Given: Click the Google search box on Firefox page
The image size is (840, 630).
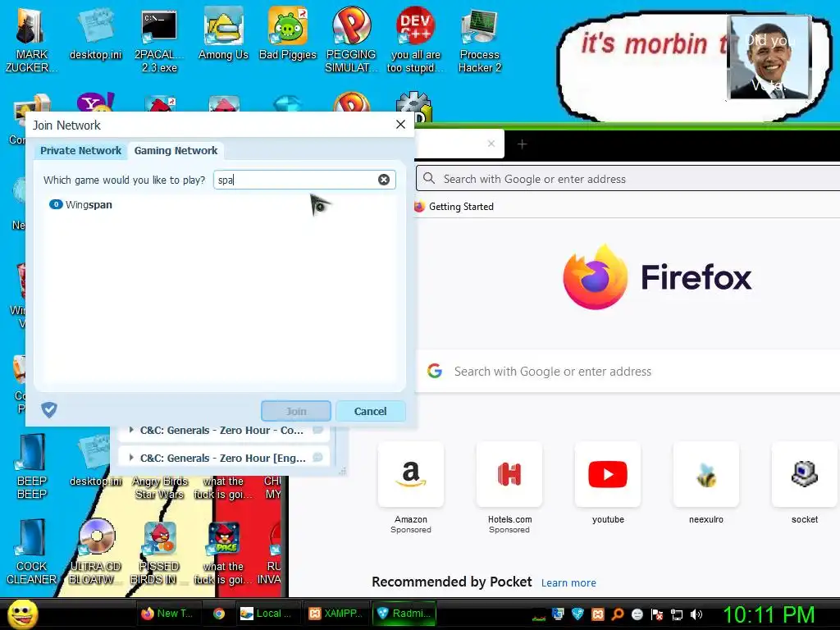Looking at the screenshot, I should [628, 372].
